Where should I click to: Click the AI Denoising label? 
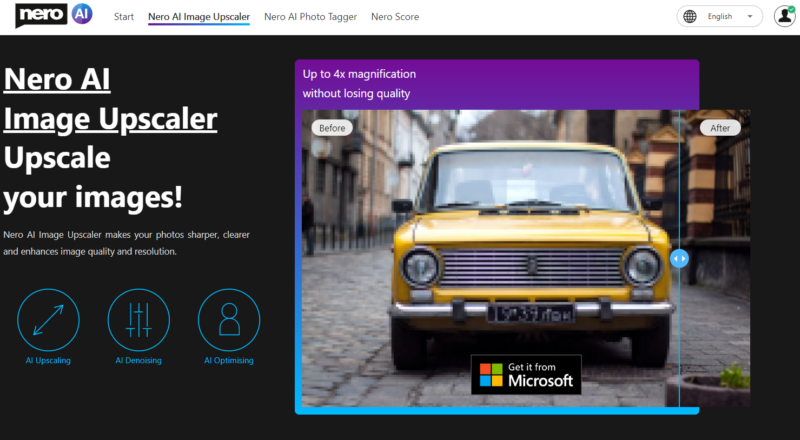click(x=138, y=360)
